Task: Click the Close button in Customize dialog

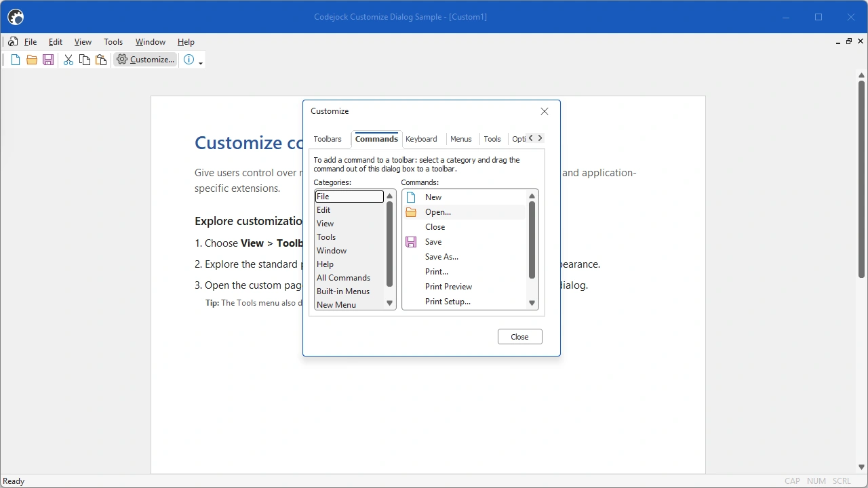Action: pos(520,337)
